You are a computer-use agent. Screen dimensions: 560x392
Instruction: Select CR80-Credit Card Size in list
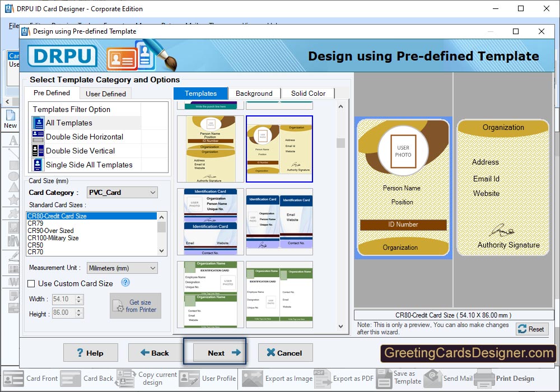pos(91,216)
